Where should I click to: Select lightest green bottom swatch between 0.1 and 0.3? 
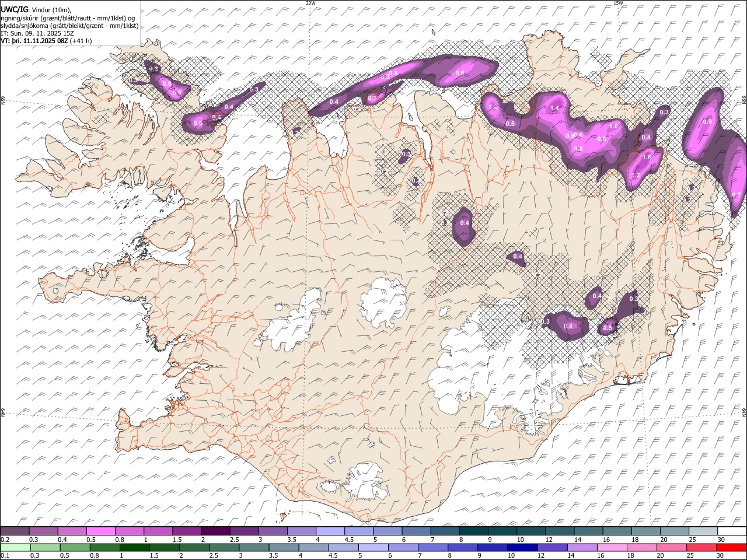pos(15,547)
